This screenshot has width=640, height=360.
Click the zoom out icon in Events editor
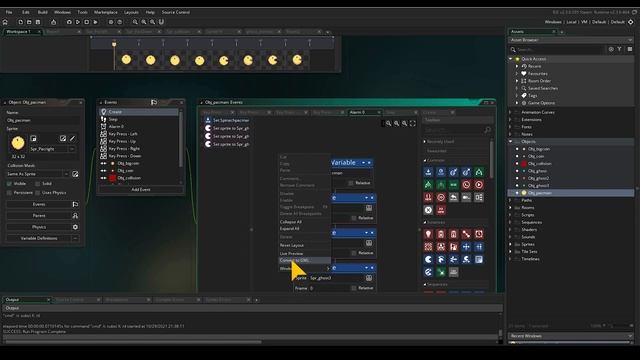point(389,123)
